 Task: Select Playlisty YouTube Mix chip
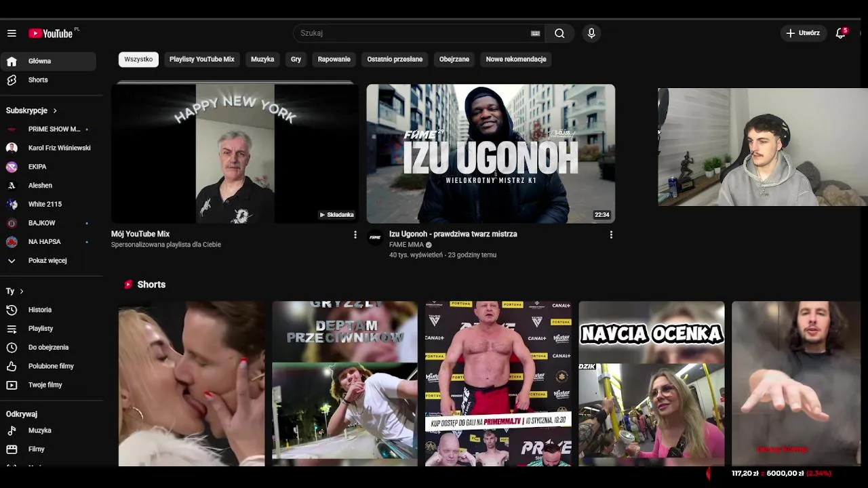pos(202,60)
